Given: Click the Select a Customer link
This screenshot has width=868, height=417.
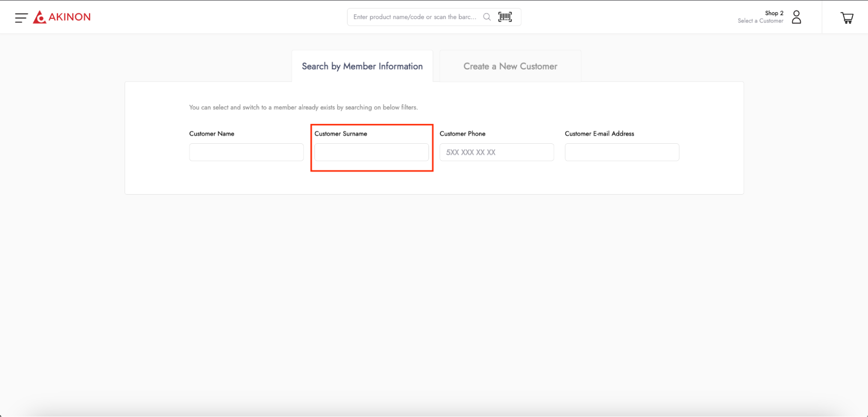Looking at the screenshot, I should pos(760,21).
